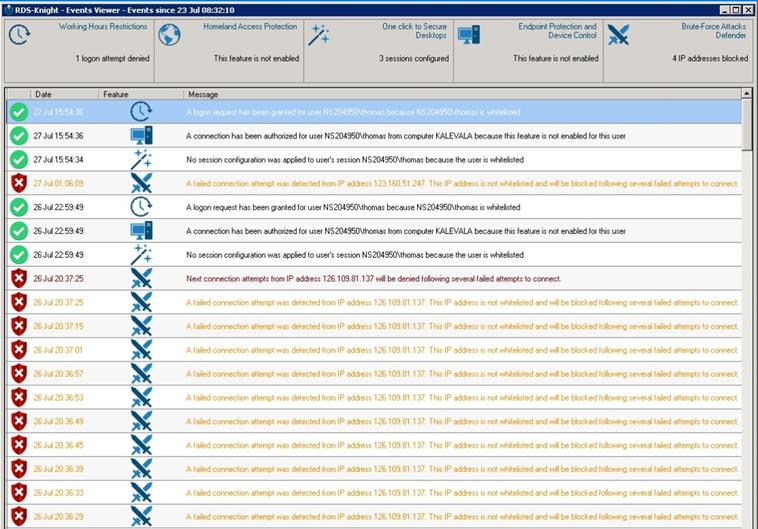Select the 26 Jul 20:36:29 failed connection event
Viewport: 758px width, 529px height.
374,516
